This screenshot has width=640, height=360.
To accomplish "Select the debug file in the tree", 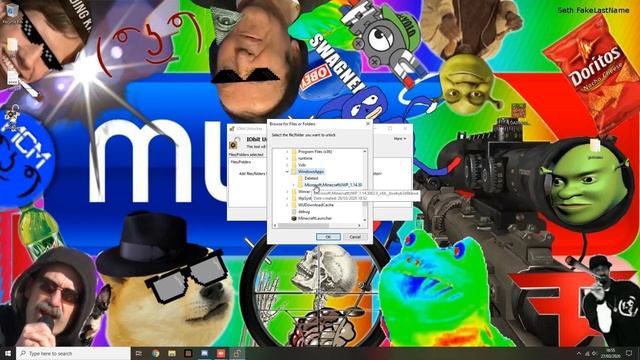I will (304, 211).
